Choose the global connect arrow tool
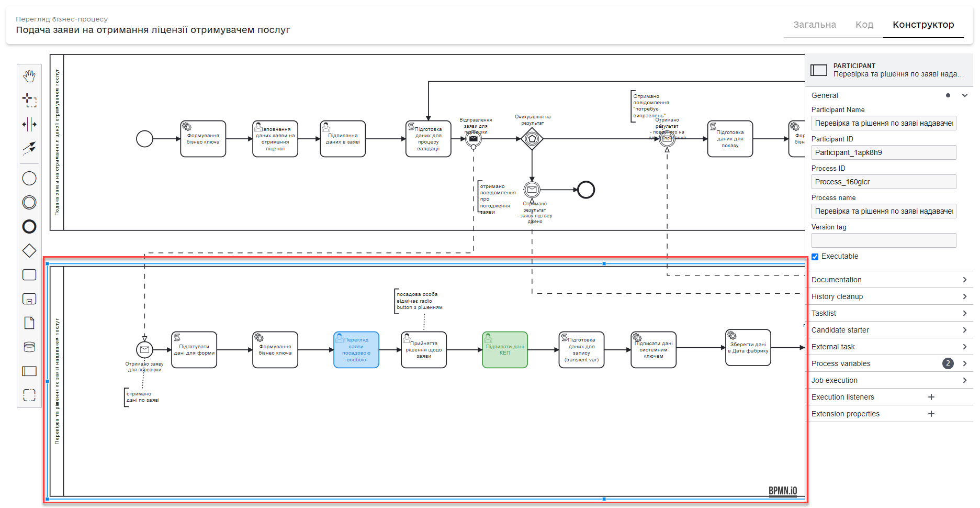The height and width of the screenshot is (508, 980). coord(29,148)
